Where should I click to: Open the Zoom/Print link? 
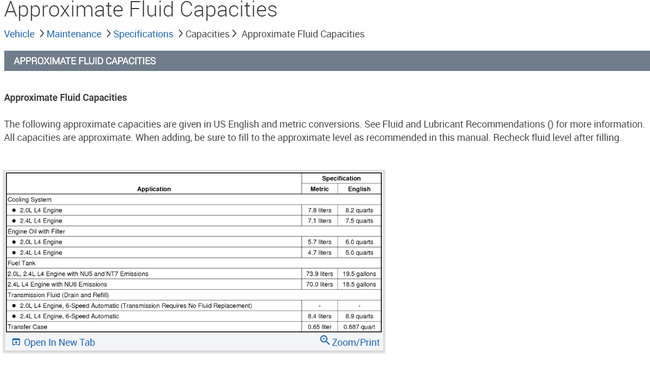[x=356, y=343]
